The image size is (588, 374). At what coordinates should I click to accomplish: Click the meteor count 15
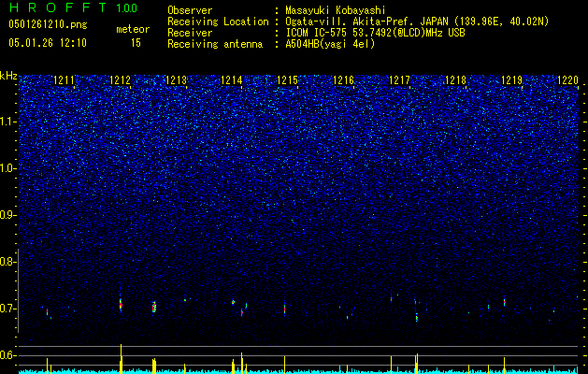click(x=136, y=43)
